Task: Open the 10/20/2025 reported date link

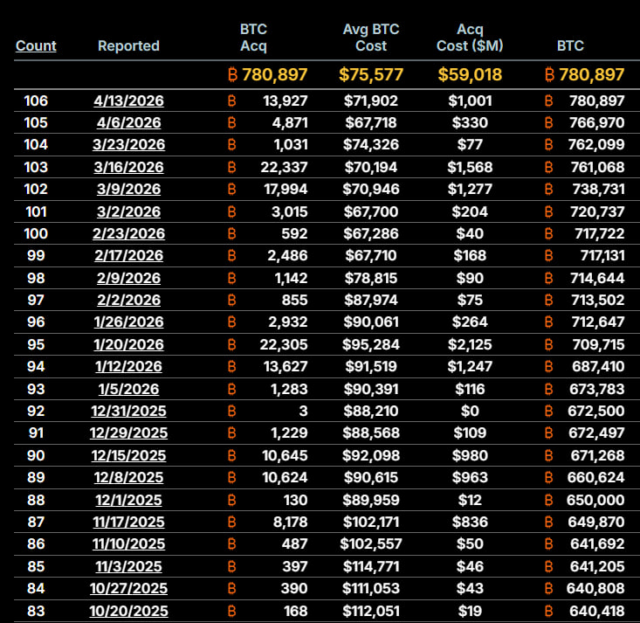Action: (129, 611)
